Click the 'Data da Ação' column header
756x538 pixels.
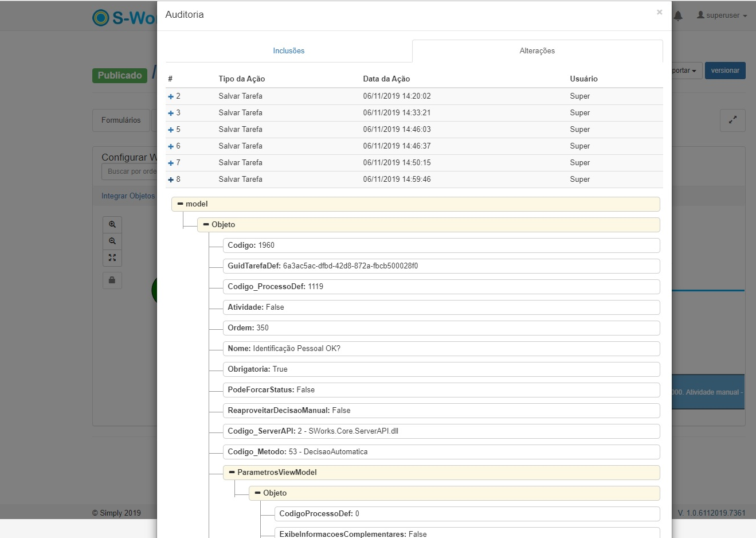tap(386, 79)
